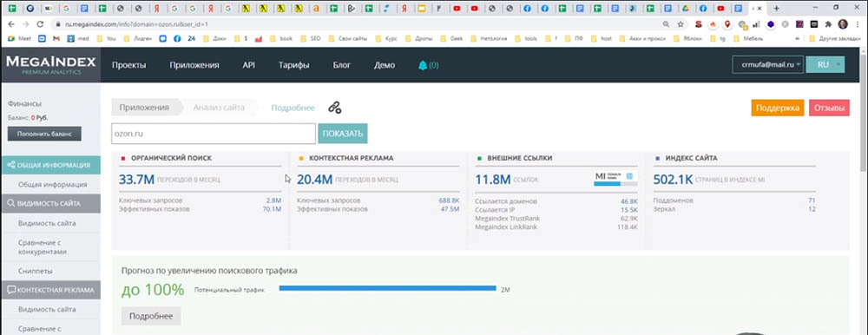The image size is (868, 335).
Task: Go back using the browser back arrow
Action: tap(11, 24)
